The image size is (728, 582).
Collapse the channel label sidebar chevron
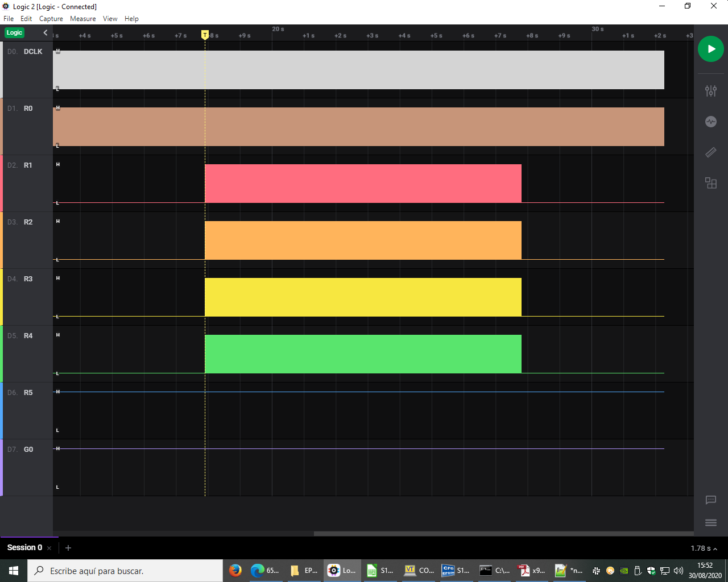click(x=45, y=33)
